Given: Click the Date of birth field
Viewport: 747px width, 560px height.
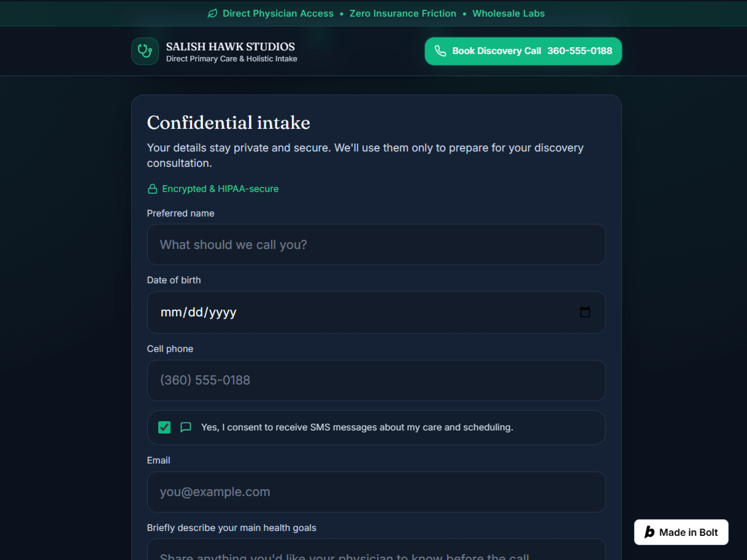Looking at the screenshot, I should [376, 312].
